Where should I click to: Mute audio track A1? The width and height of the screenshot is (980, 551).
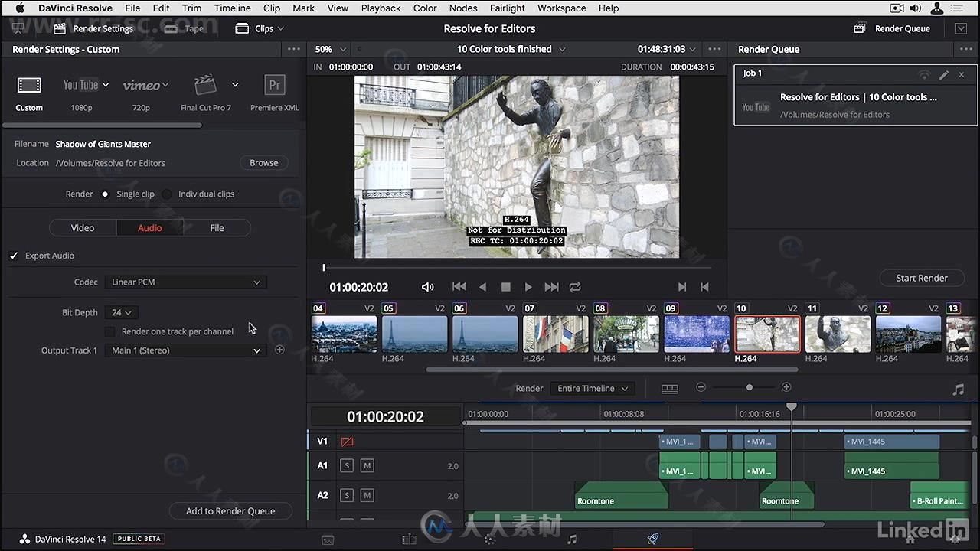point(367,465)
